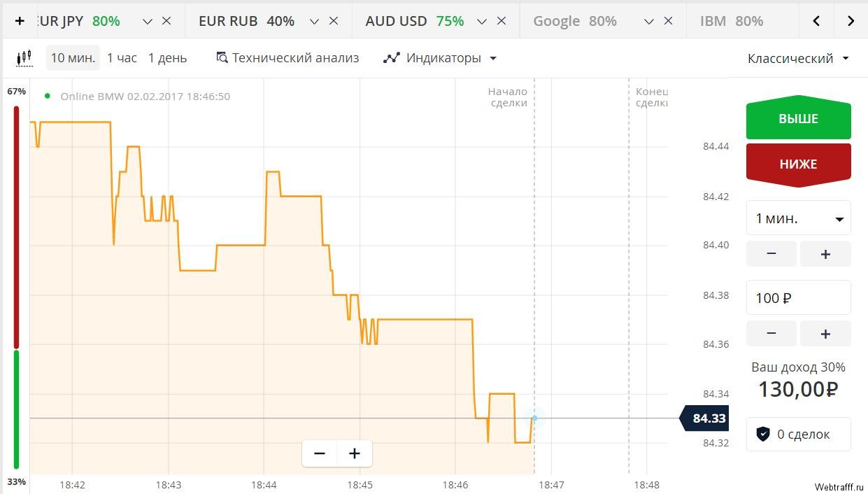Image resolution: width=868 pixels, height=494 pixels.
Task: Click the green ВЫШЕ button
Action: pyautogui.click(x=799, y=118)
